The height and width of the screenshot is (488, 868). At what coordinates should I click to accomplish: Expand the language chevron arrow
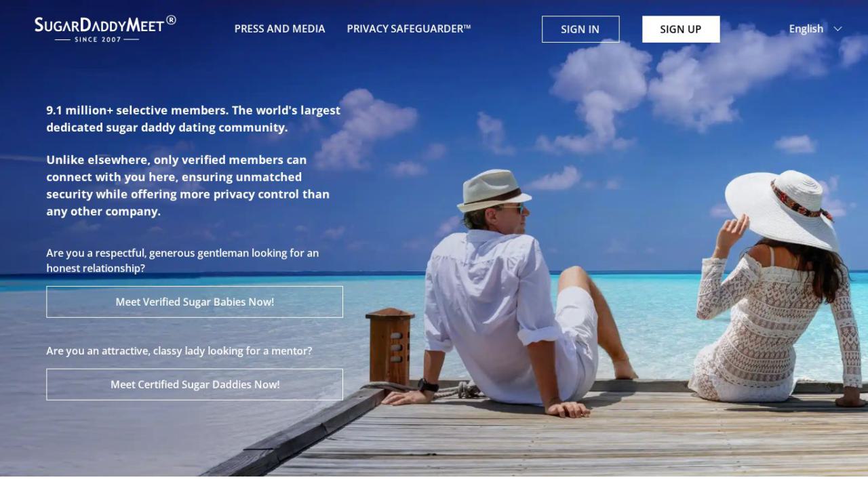[x=837, y=29]
